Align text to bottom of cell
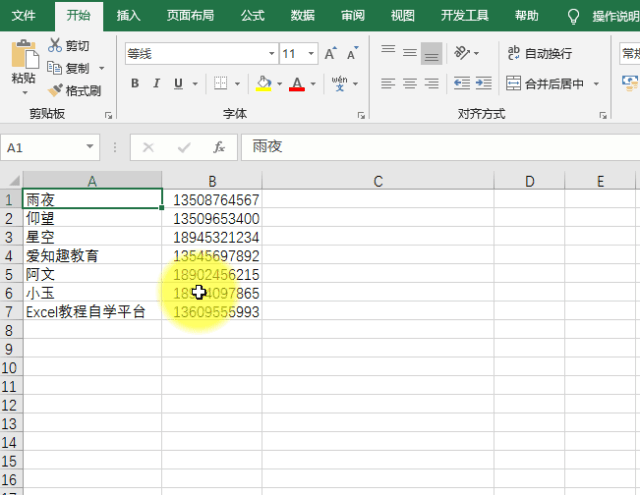The height and width of the screenshot is (495, 640). pyautogui.click(x=431, y=53)
